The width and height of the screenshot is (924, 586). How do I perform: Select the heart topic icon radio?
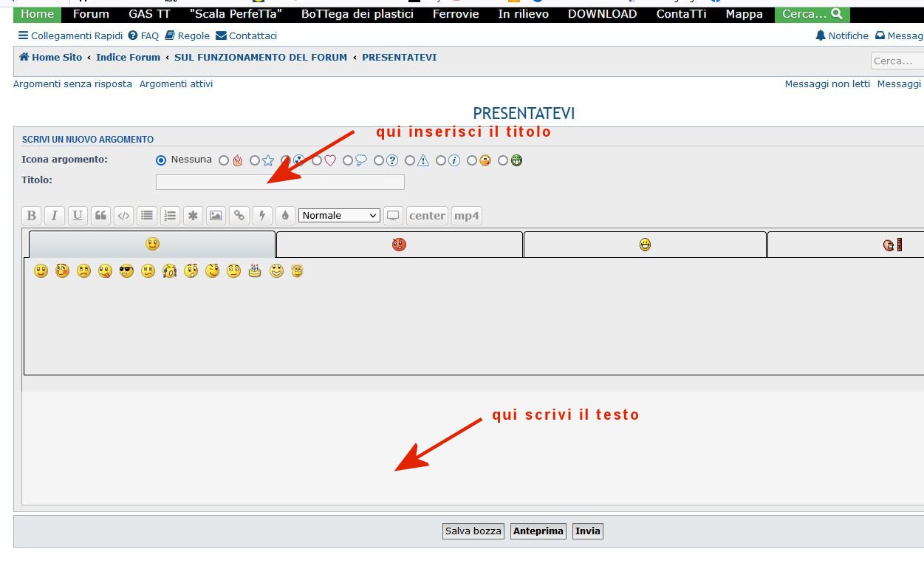click(x=317, y=160)
